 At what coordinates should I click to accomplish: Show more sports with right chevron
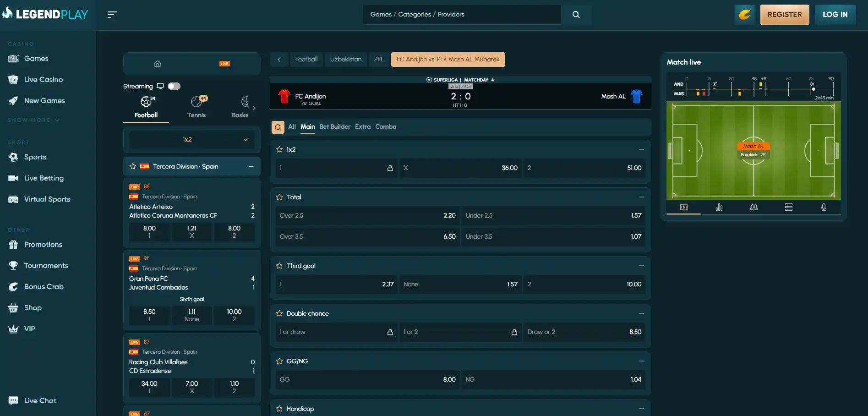pyautogui.click(x=254, y=108)
